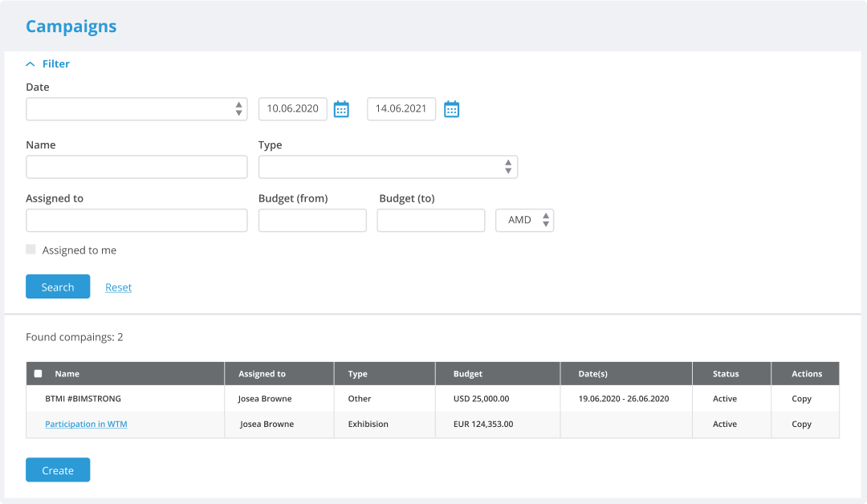
Task: Open the 'Participation in WTM' campaign link
Action: coord(86,425)
